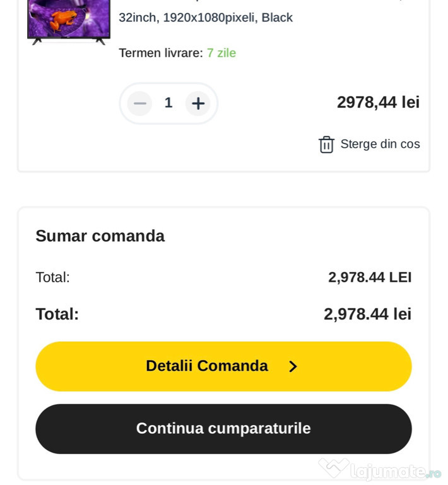Open Detalii Comanda with yellow button
Screen dimensions: 448x485
[223, 366]
